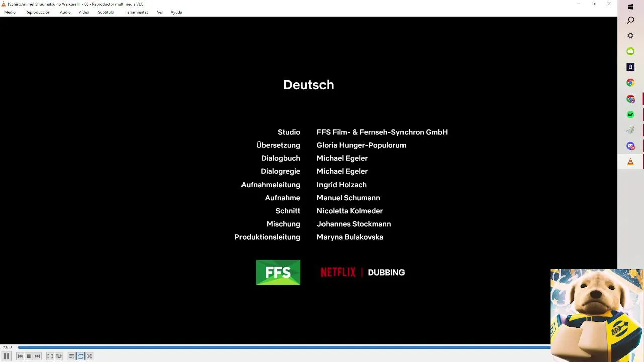Open the Herramientas menu
644x362 pixels.
136,12
